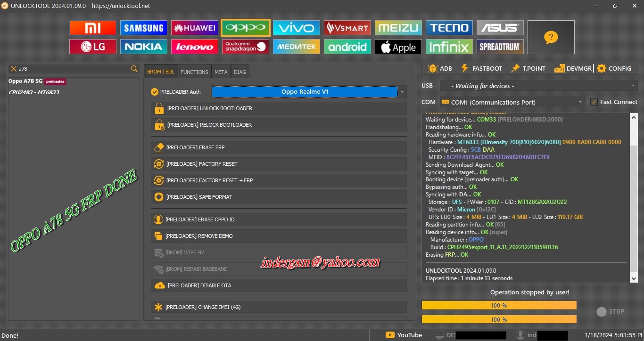Switch to META tab
Screen dimensions: 644x341
click(x=221, y=72)
